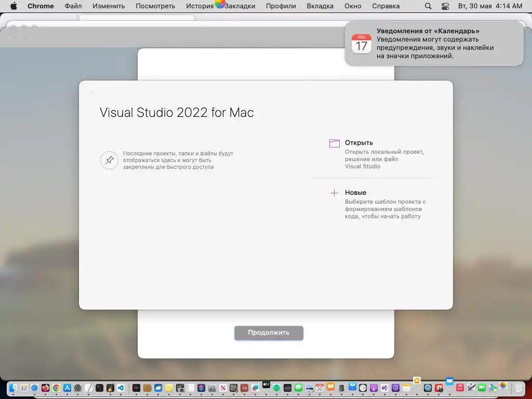This screenshot has height=399, width=532.
Task: Open the Calendar notification icon
Action: pos(362,44)
